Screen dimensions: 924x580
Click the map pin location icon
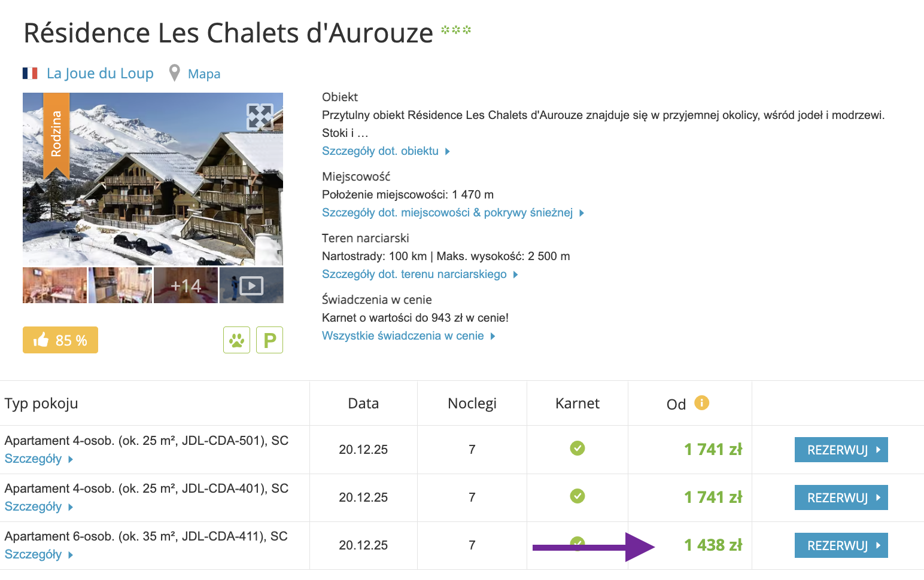174,73
